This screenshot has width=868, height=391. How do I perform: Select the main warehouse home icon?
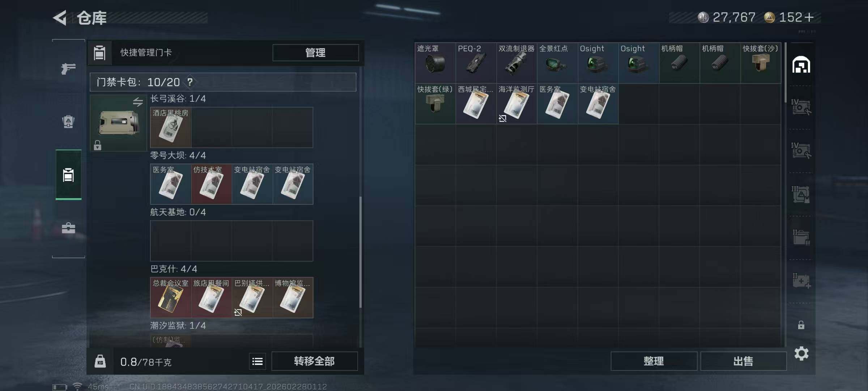point(801,65)
